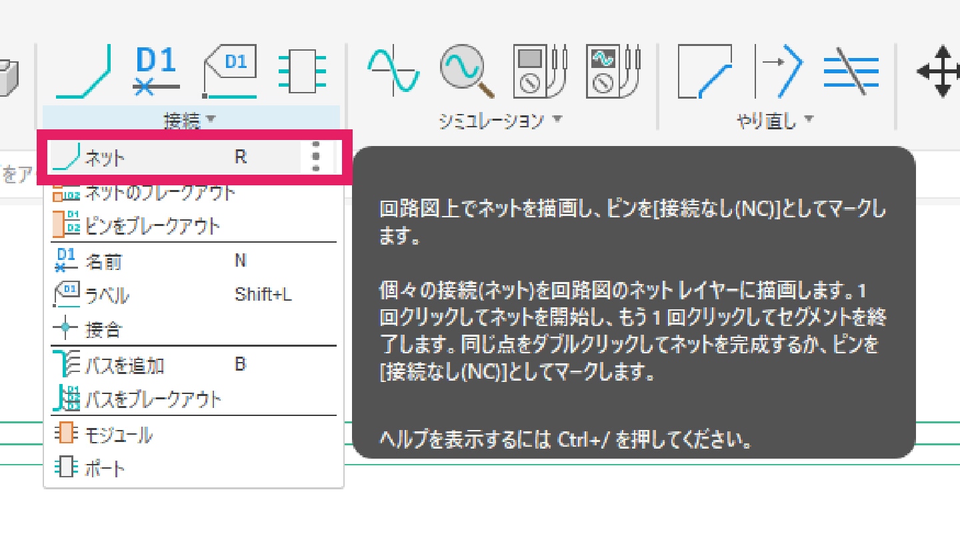Choose ラベル from the connection menu
960x560 pixels.
pyautogui.click(x=107, y=295)
